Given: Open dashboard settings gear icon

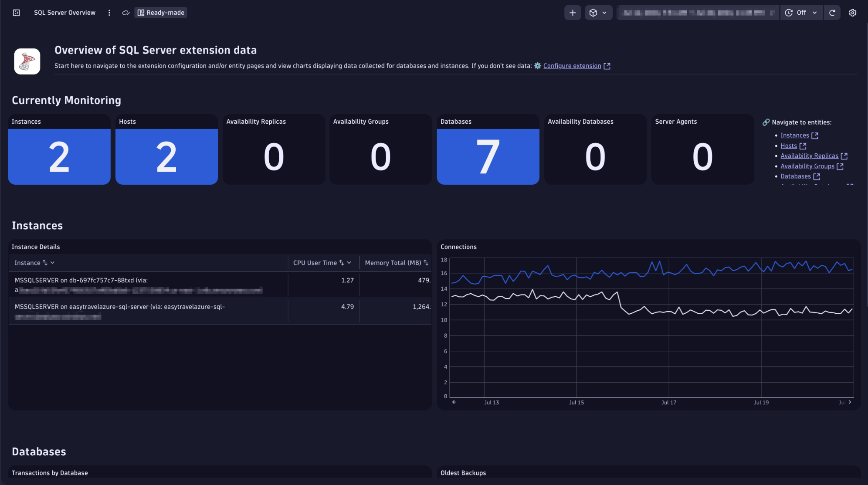Looking at the screenshot, I should (x=852, y=13).
